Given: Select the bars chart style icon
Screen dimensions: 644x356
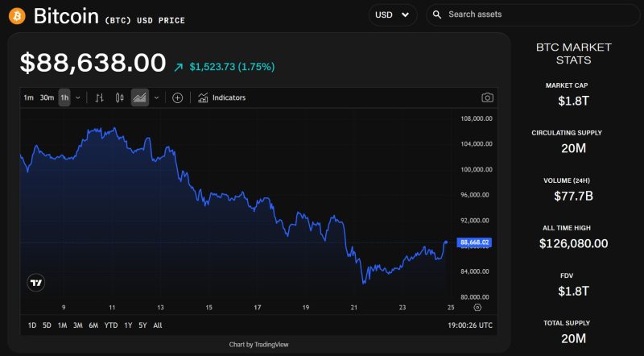Looking at the screenshot, I should [x=100, y=97].
